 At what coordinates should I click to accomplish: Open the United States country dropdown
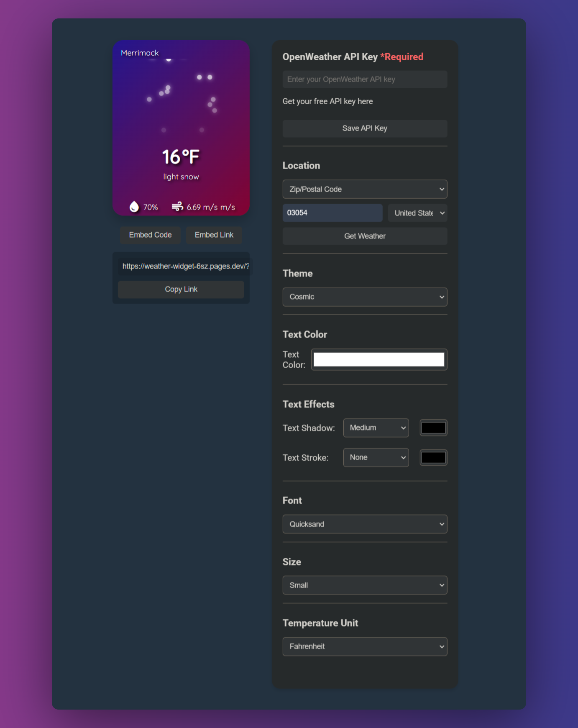pyautogui.click(x=417, y=213)
